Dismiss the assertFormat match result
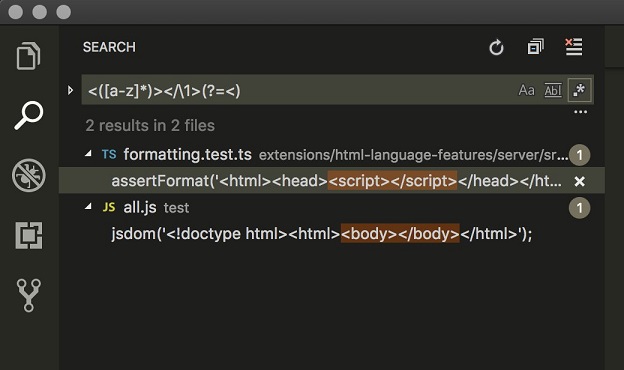This screenshot has width=624, height=370. (579, 181)
